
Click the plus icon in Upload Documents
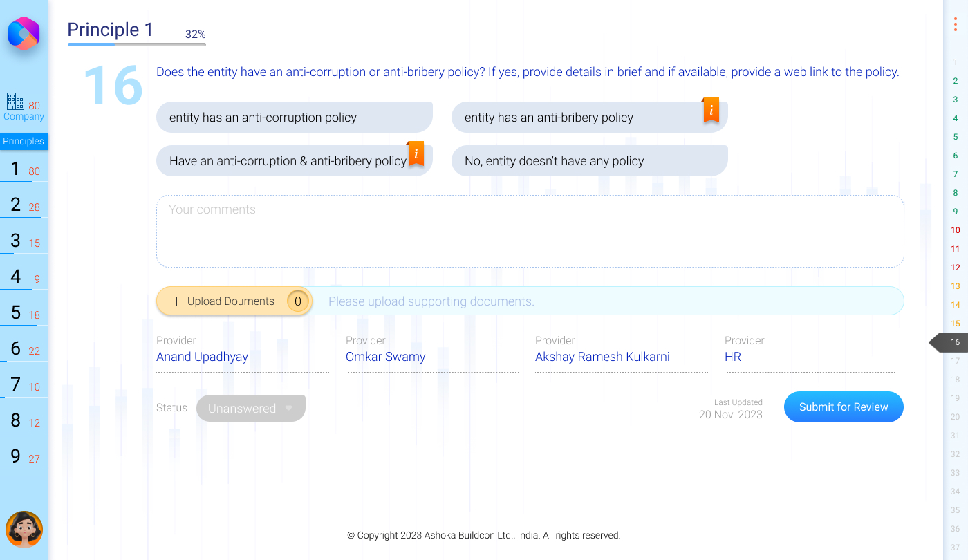pos(176,301)
